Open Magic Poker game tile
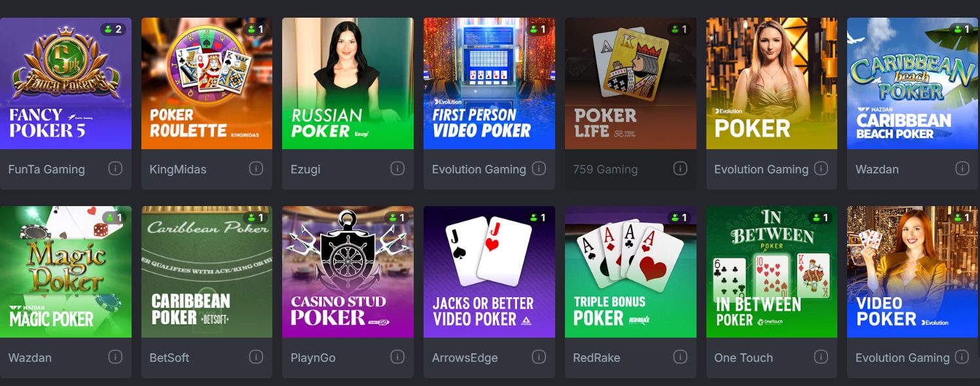980x386 pixels. point(65,272)
